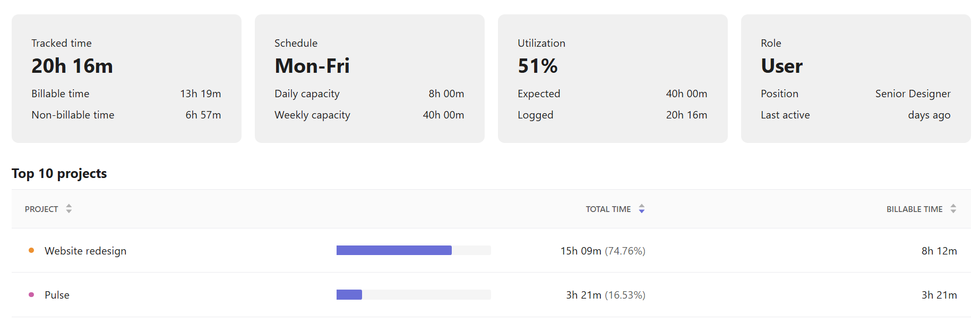Click the BILLABLE TIME sort arrows
The width and height of the screenshot is (980, 322).
tap(953, 209)
